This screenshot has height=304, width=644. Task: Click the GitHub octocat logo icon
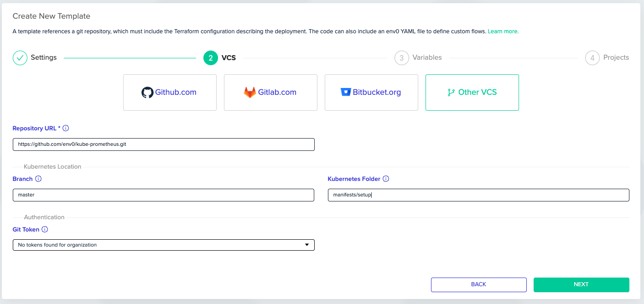(x=147, y=93)
